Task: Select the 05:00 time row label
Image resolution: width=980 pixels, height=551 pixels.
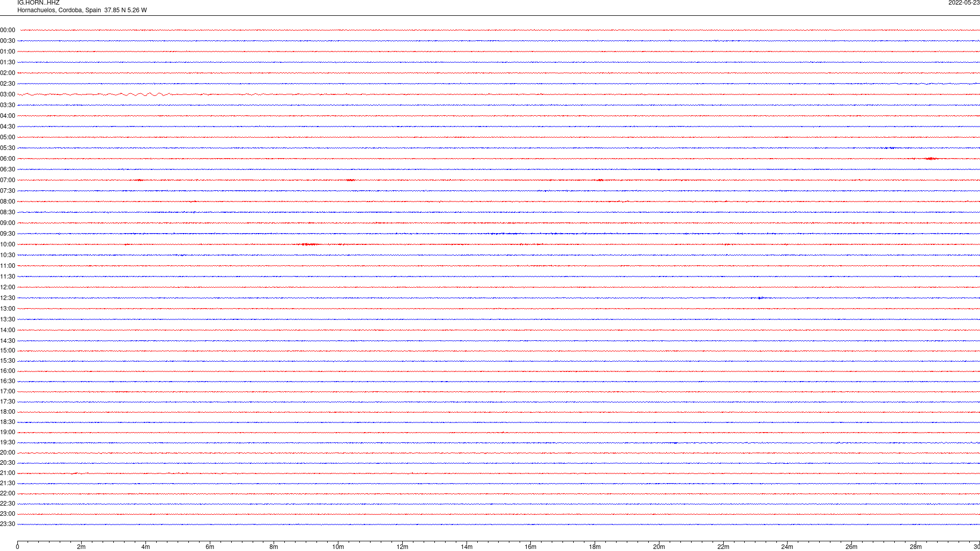Action: (x=8, y=137)
